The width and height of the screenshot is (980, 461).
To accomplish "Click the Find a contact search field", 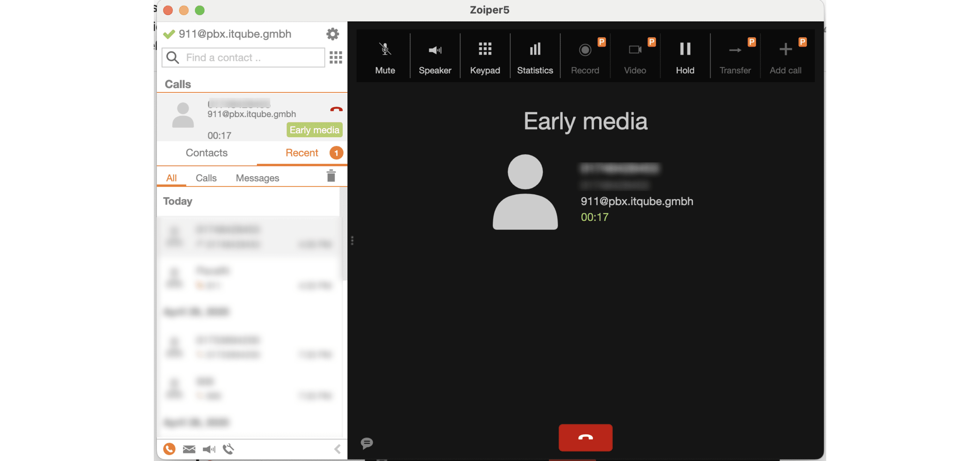I will point(243,57).
